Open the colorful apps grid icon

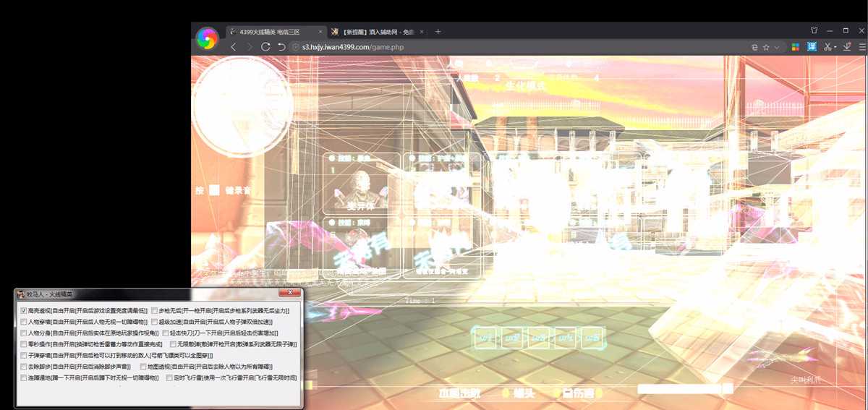click(795, 47)
